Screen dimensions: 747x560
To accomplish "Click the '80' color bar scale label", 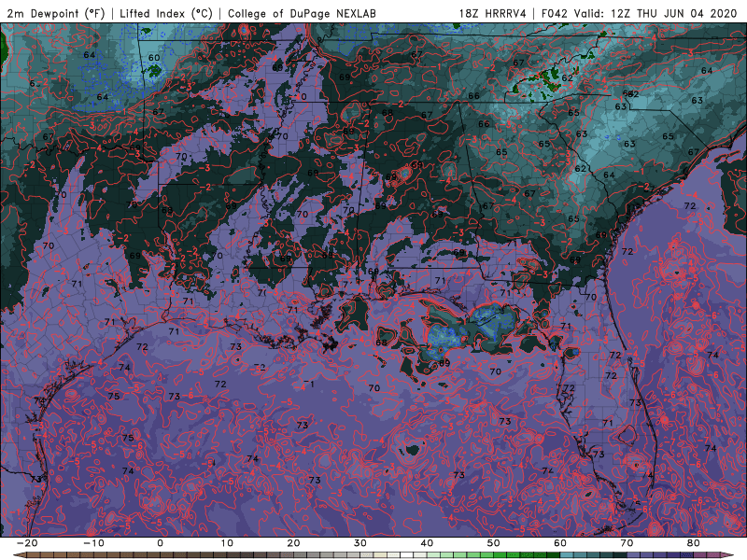I will coord(694,543).
